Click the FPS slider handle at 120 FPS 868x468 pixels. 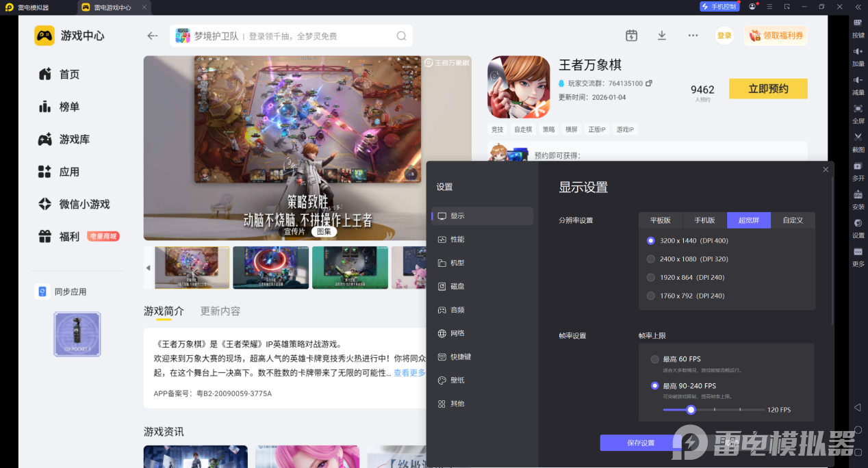[691, 410]
